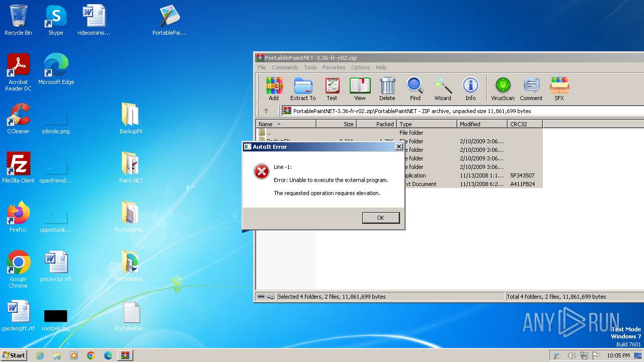
Task: Open Paint.NET folder on desktop
Action: [131, 168]
